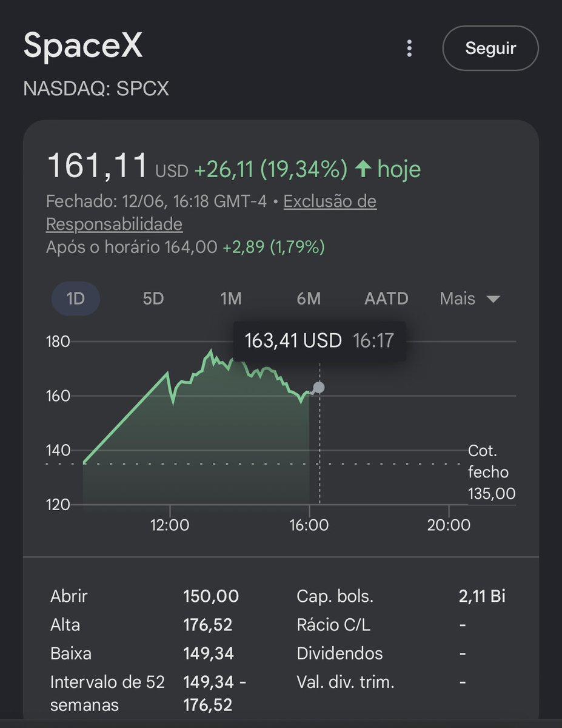Open the three-dot options menu

click(x=410, y=48)
